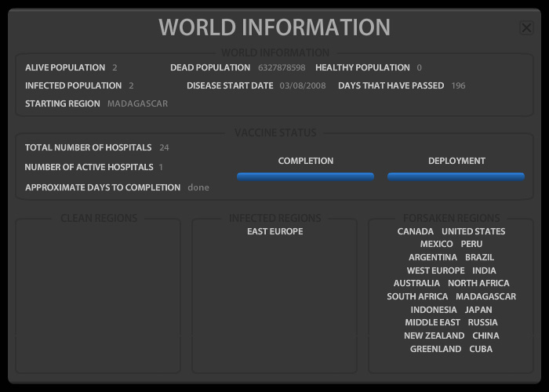Viewport: 549px width, 392px height.
Task: Select Cuba in Forsaken Regions
Action: tap(481, 349)
